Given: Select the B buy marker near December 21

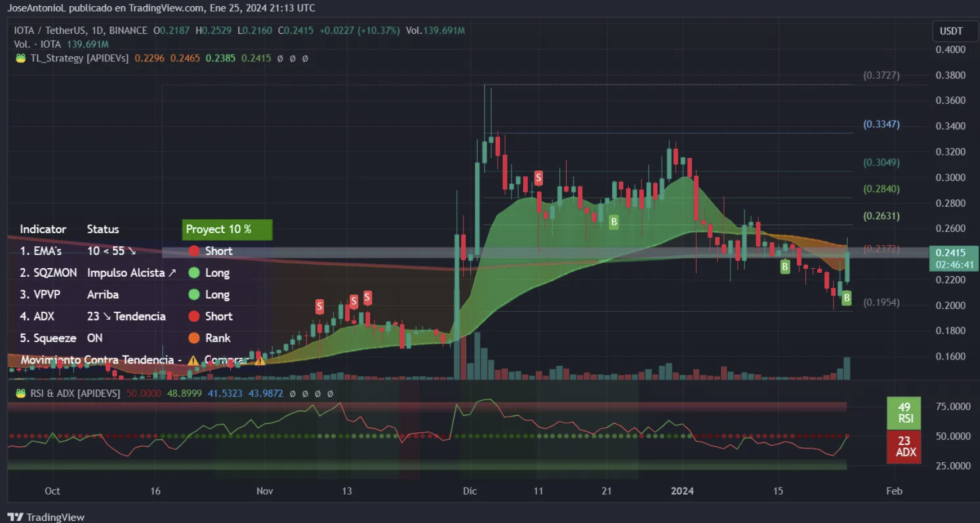Looking at the screenshot, I should coord(614,221).
